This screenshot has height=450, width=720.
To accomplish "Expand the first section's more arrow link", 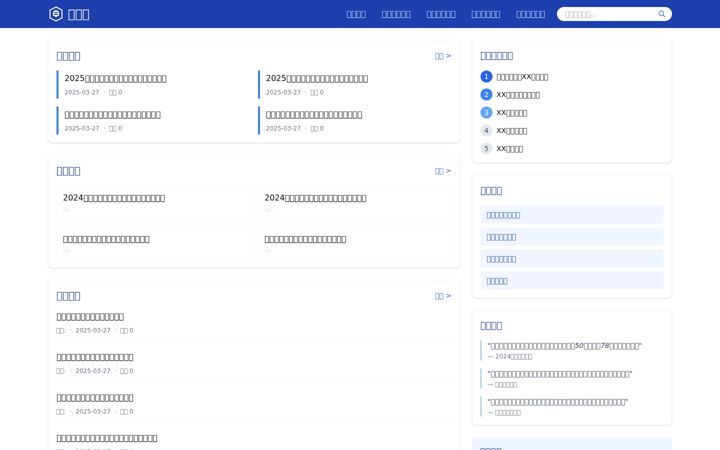I will click(443, 56).
